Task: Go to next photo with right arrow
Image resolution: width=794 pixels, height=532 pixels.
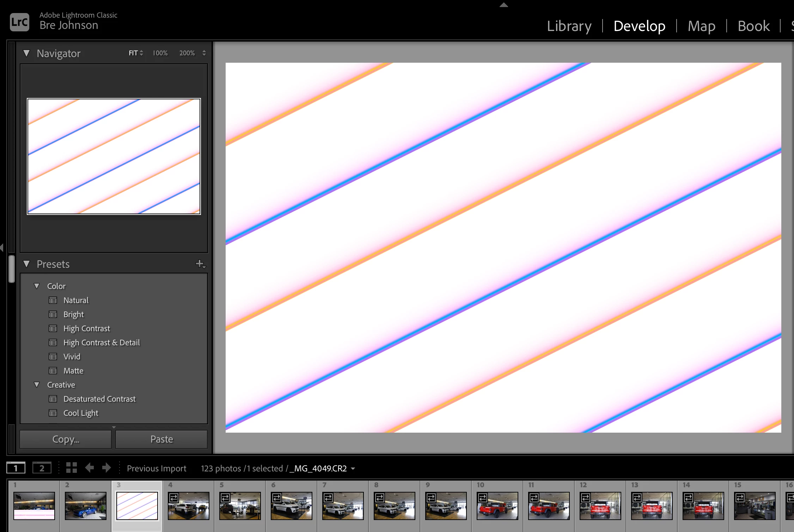Action: coord(106,468)
